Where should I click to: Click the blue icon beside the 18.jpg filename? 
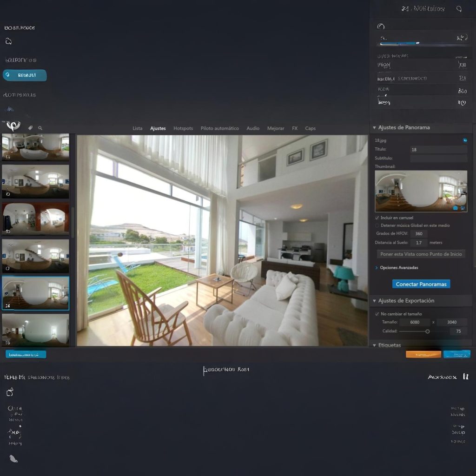465,140
